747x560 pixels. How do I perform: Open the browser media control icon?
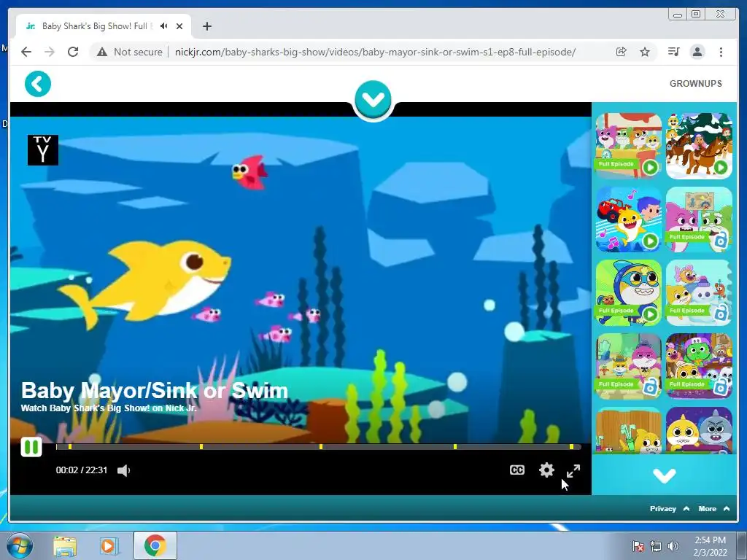coord(673,52)
